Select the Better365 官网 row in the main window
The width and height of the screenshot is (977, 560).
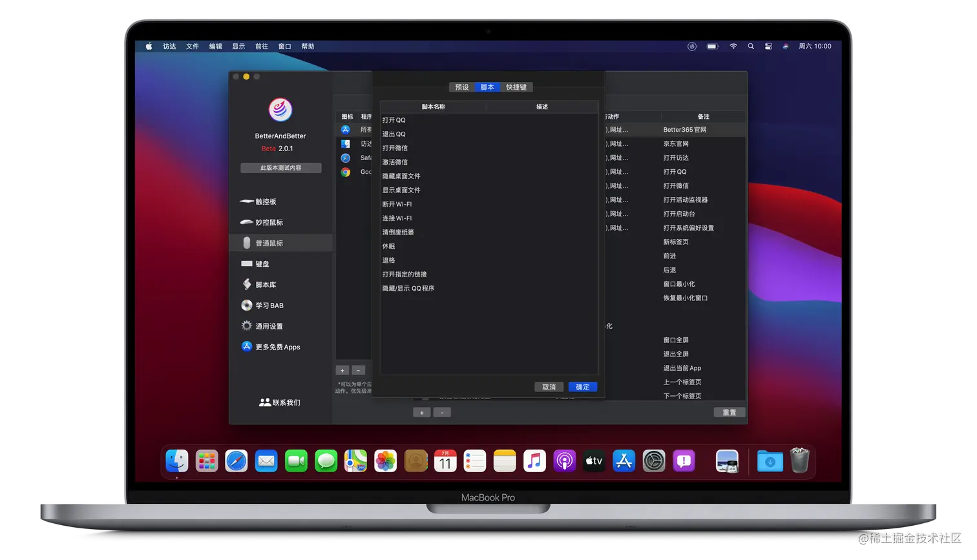(675, 130)
